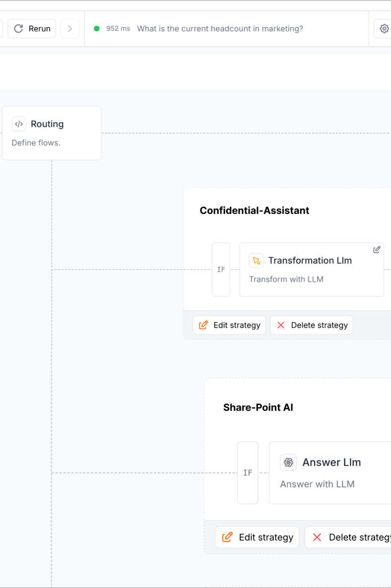Open the Transform with LLM description
This screenshot has height=588, width=391.
click(x=286, y=279)
